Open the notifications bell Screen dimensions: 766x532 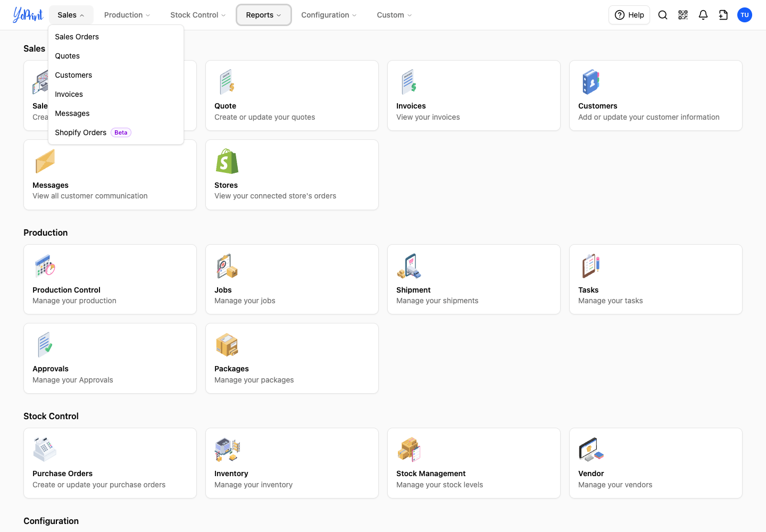[x=703, y=15]
